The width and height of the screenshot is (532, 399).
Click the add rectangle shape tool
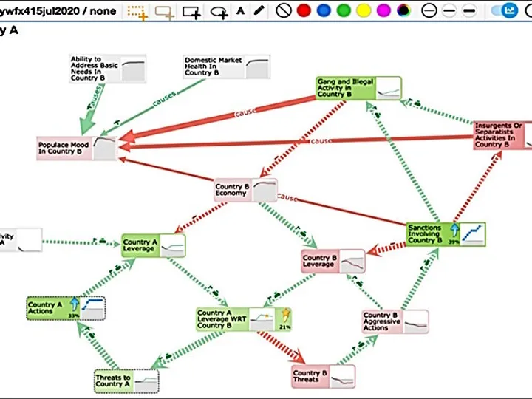[191, 11]
